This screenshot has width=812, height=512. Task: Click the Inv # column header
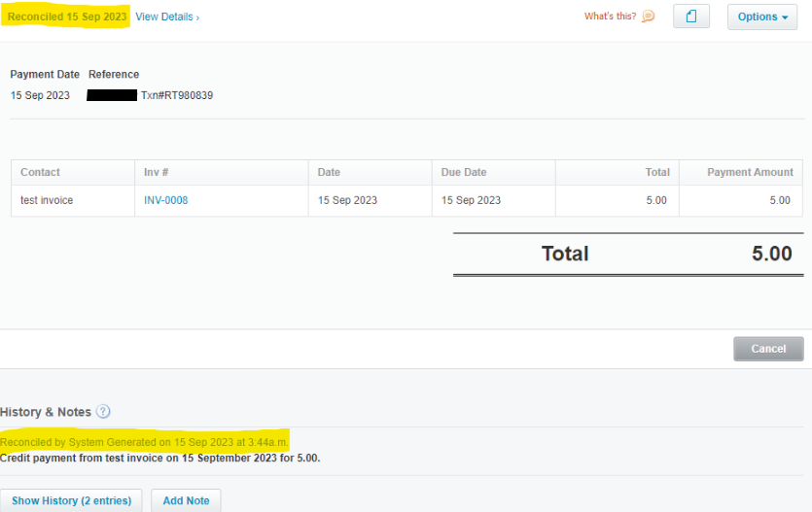(x=157, y=172)
